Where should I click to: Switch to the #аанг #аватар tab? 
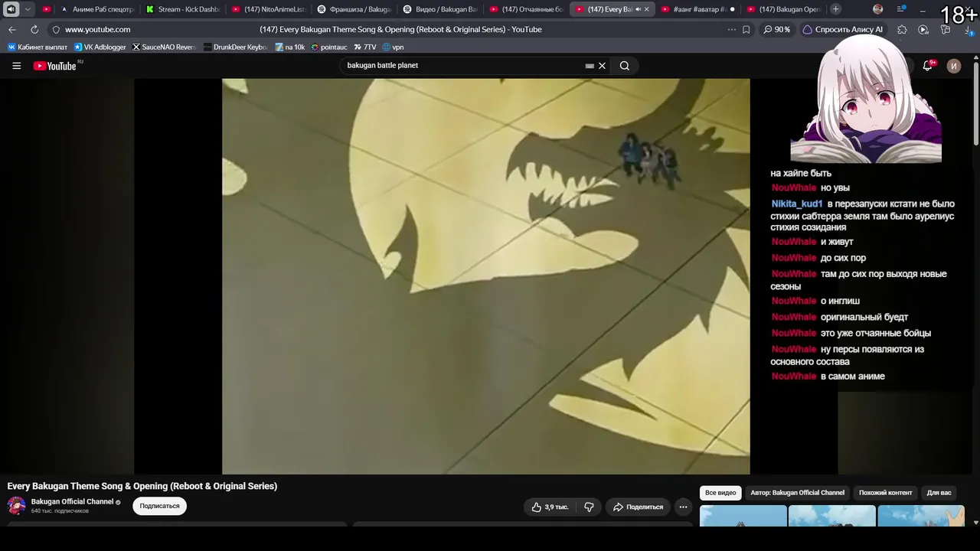point(697,9)
